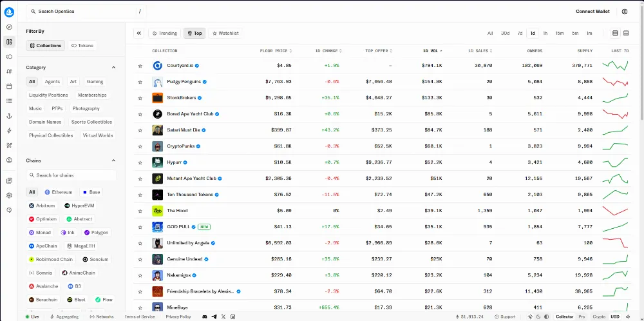
Task: Select the system theme half-circle icon
Action: [x=546, y=317]
